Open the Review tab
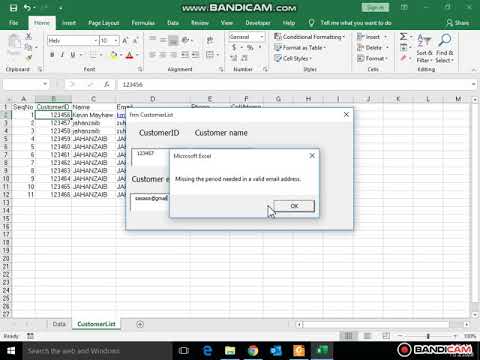Viewport: 480px width, 360px height. [200, 23]
